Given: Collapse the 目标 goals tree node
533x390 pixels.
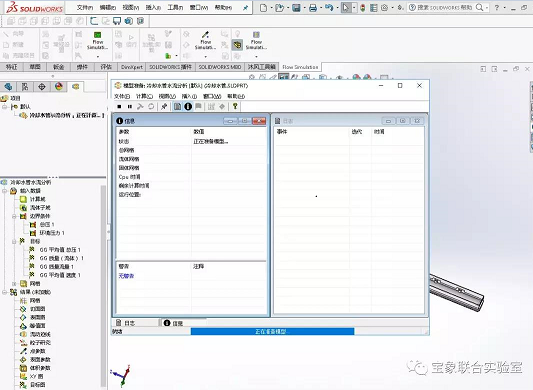Looking at the screenshot, I should click(x=14, y=241).
